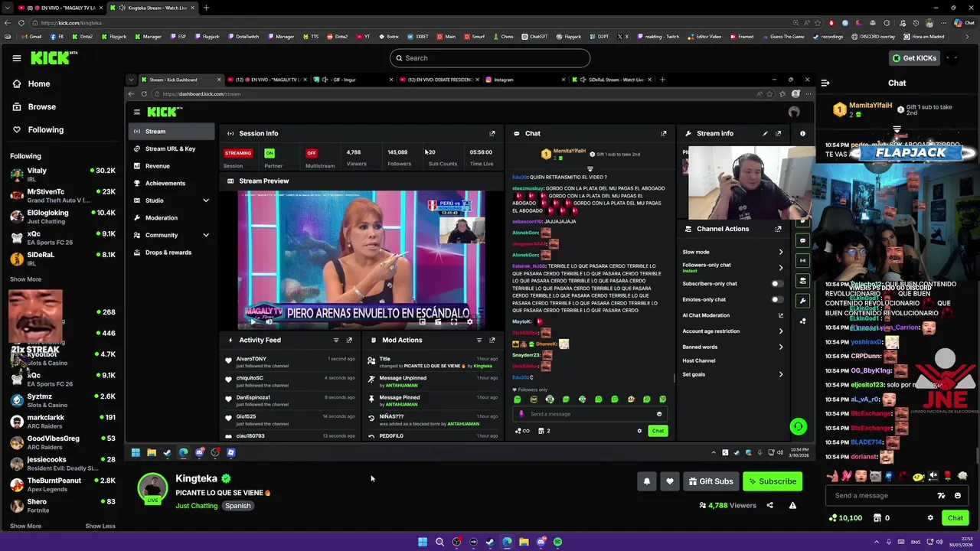Click the Chat send button in dashboard chat
This screenshot has height=551, width=980.
(658, 431)
